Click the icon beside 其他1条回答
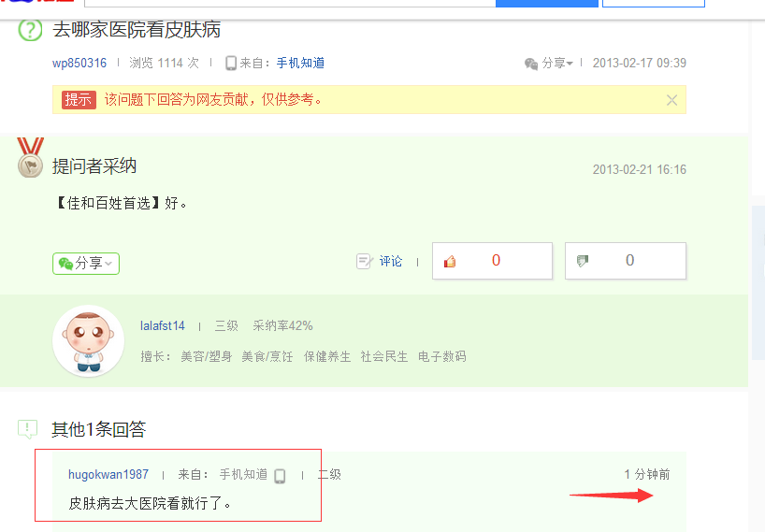 click(x=28, y=429)
